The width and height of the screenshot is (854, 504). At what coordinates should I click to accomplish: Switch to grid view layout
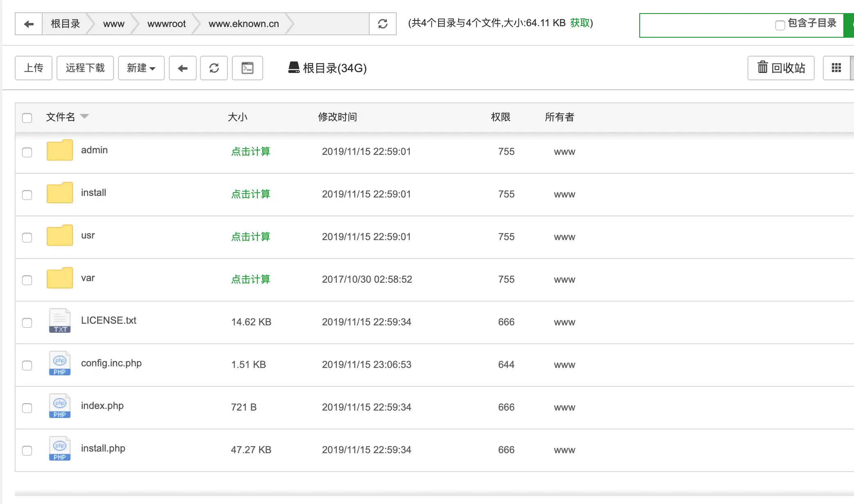(837, 68)
